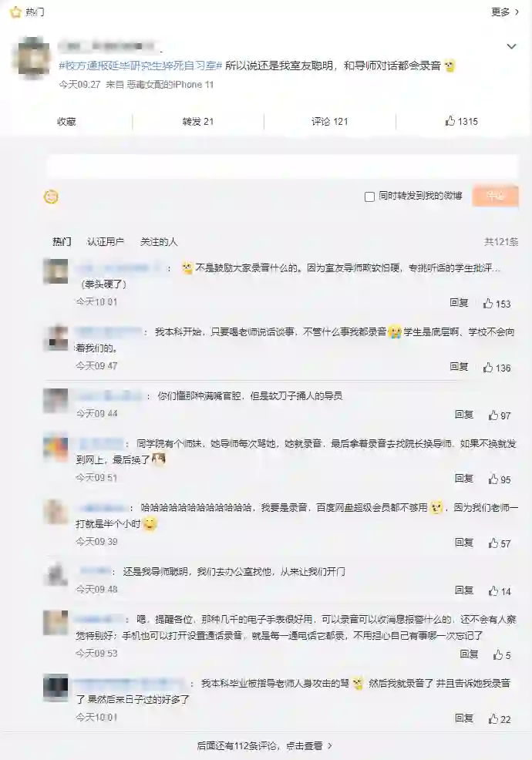Viewport: 532px width, 760px height.
Task: Like the comment with 95 likes
Action: pos(493,479)
